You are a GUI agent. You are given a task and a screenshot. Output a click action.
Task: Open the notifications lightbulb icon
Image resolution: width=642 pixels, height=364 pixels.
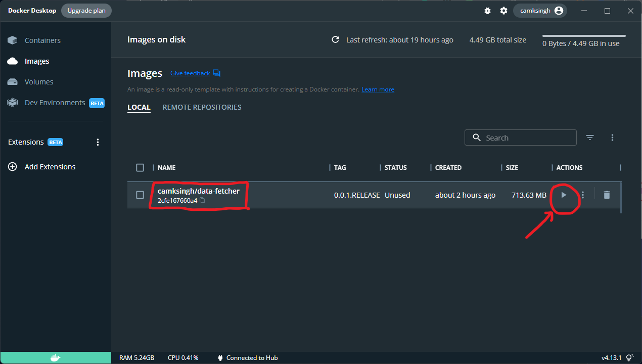(629, 358)
